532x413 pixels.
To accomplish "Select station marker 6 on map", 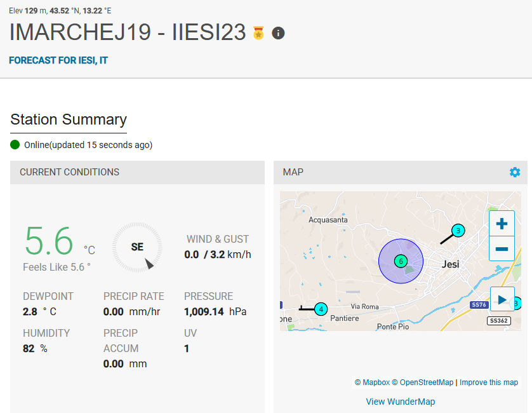I will (400, 261).
